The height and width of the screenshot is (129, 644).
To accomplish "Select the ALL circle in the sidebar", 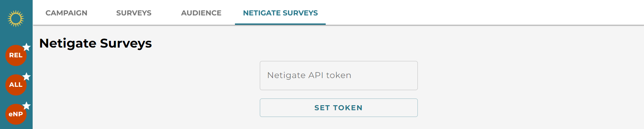I will [16, 85].
